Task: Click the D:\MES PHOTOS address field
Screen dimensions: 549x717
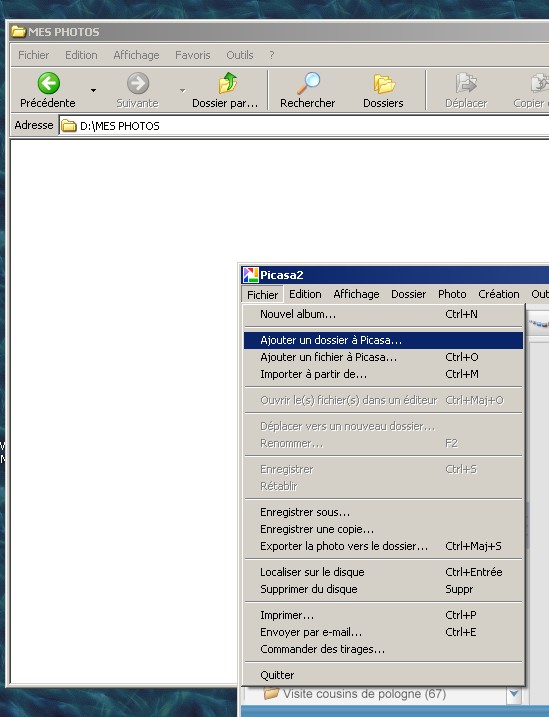Action: pos(304,126)
